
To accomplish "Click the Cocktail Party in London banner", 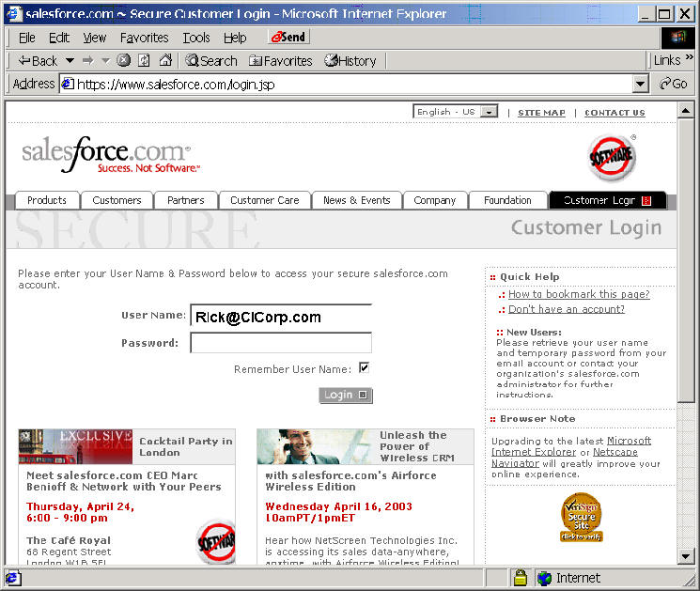I will (127, 446).
